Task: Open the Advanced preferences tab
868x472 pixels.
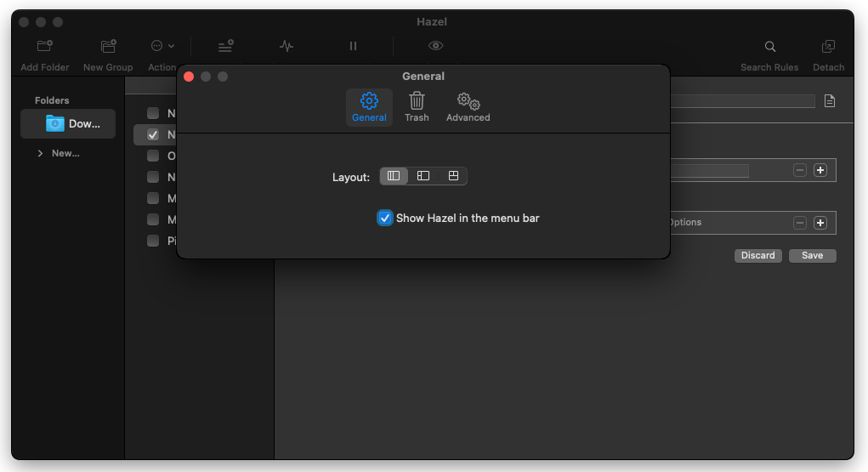Action: 468,107
